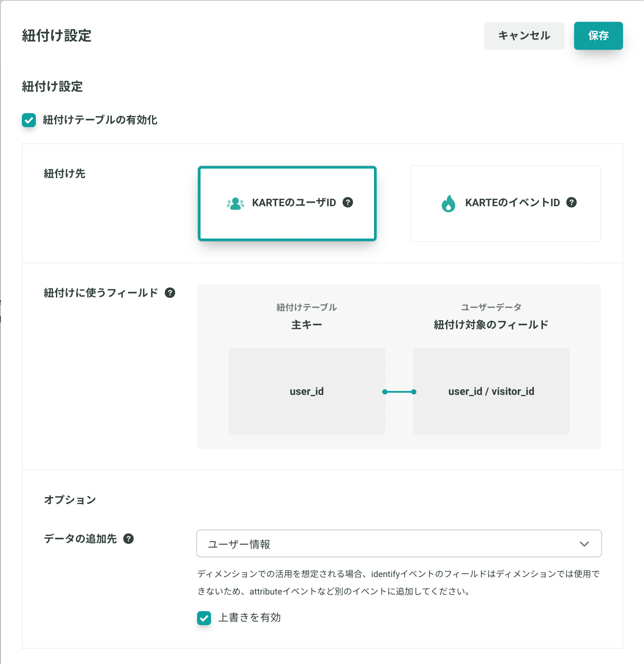The image size is (644, 664).
Task: Click the 保存 button
Action: point(598,36)
